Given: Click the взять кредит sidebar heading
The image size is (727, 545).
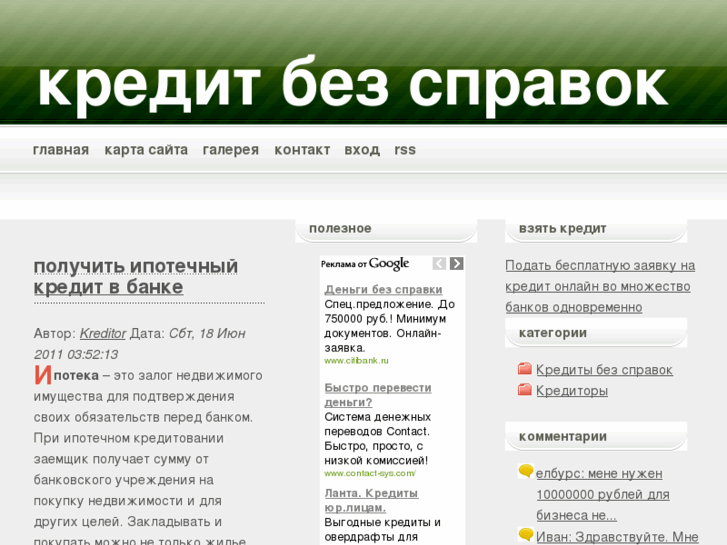Looking at the screenshot, I should click(x=562, y=229).
